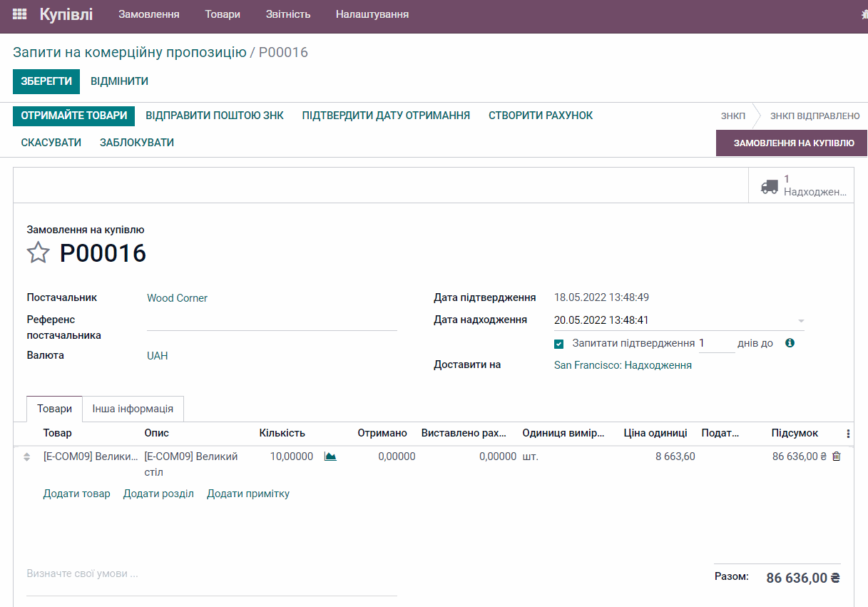Open the apps grid icon

point(19,14)
